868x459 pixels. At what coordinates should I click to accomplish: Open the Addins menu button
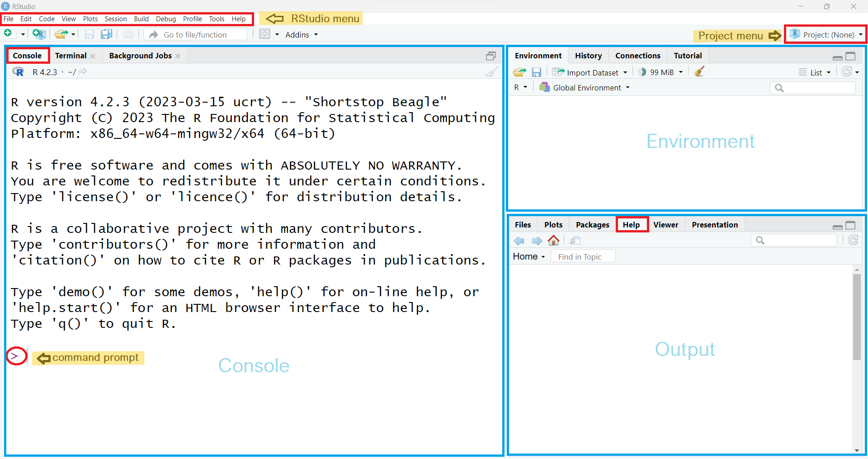[302, 35]
